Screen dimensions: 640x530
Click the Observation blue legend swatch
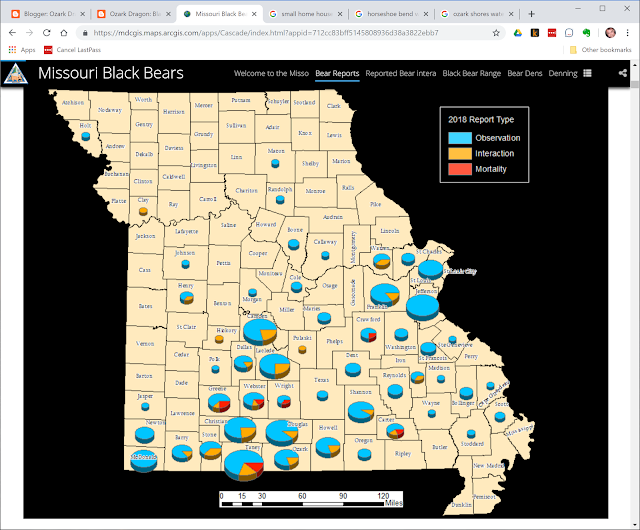pos(460,138)
